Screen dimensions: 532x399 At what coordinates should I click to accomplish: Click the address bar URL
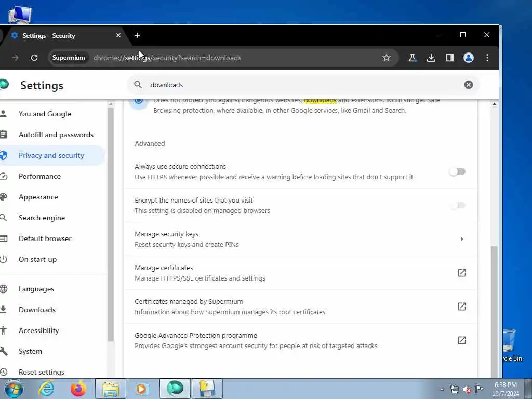tap(167, 58)
